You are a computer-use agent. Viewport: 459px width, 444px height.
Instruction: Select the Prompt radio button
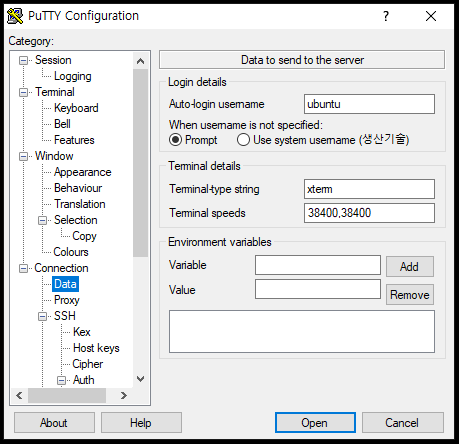175,140
